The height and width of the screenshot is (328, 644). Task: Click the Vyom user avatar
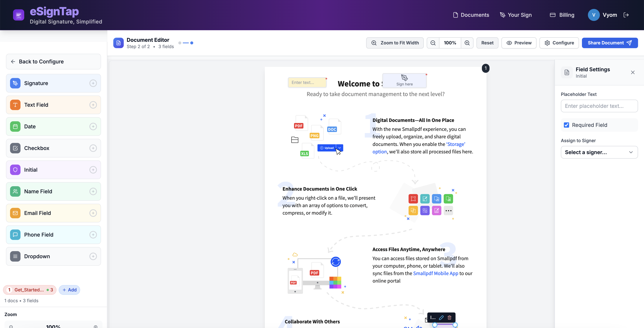coord(594,15)
